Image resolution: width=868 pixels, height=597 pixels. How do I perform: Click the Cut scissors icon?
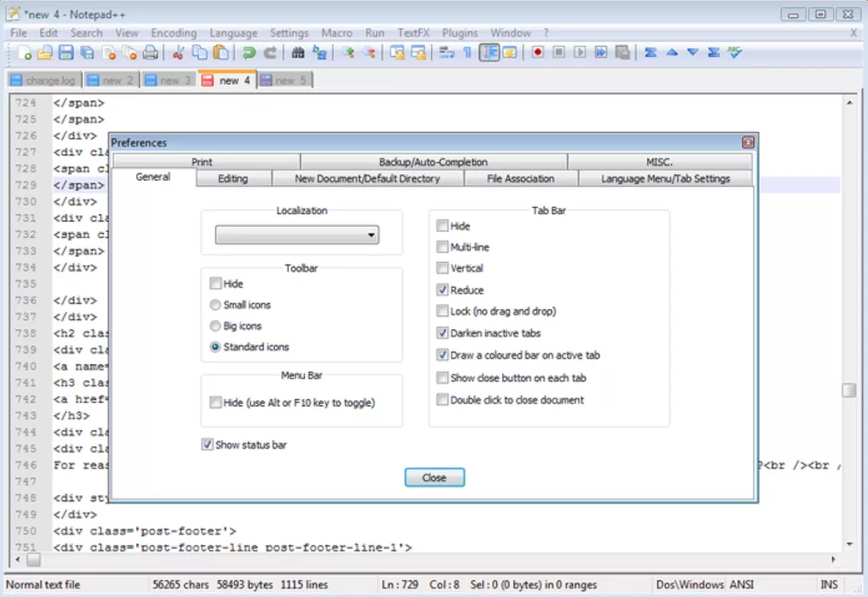178,52
